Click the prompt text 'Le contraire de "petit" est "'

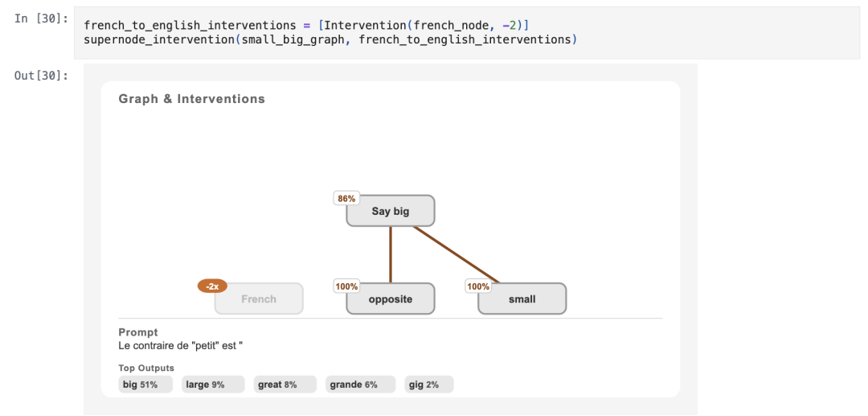[x=181, y=346]
